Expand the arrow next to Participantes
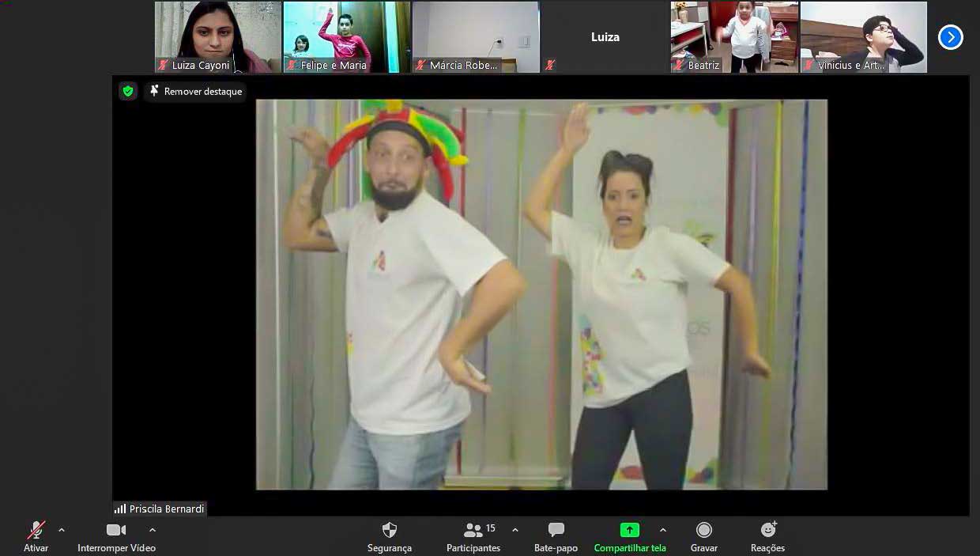The image size is (980, 556). (x=515, y=530)
